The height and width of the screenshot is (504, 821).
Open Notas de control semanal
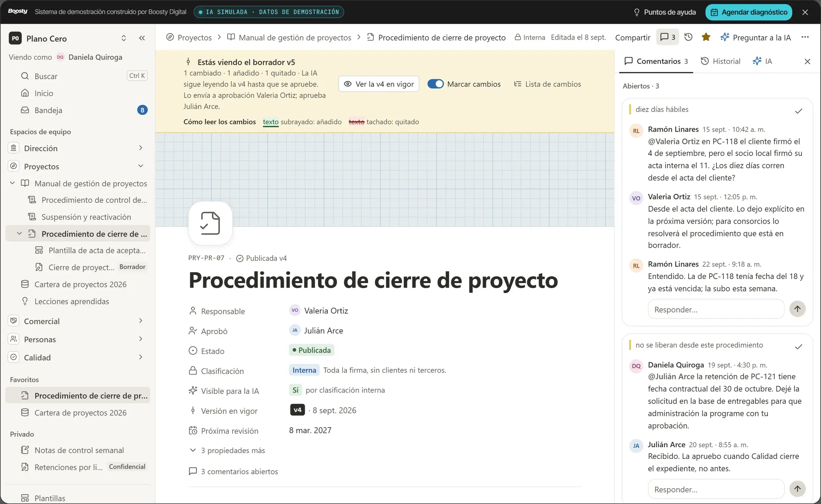(x=78, y=450)
